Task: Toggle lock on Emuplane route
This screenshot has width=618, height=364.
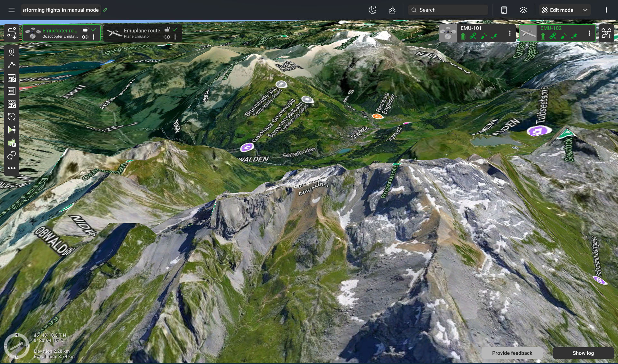Action: point(167,30)
